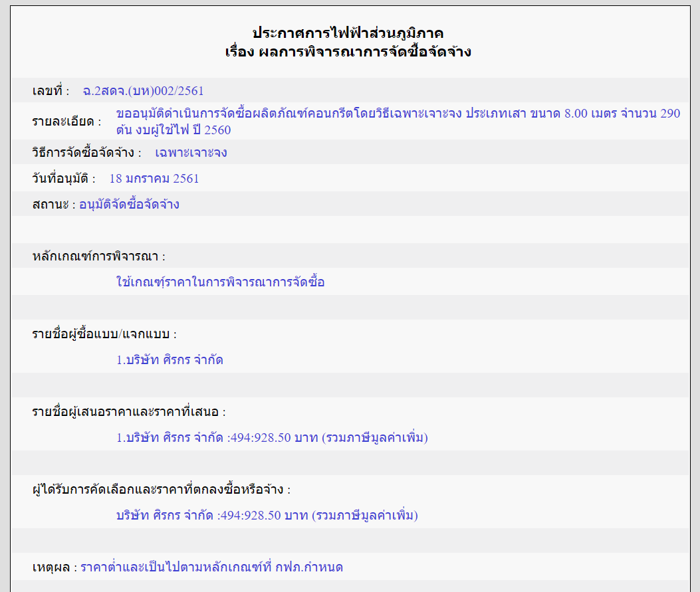
Task: Click the 'หลักเกณฑ์การพิจารณา :' heading
Action: [99, 256]
